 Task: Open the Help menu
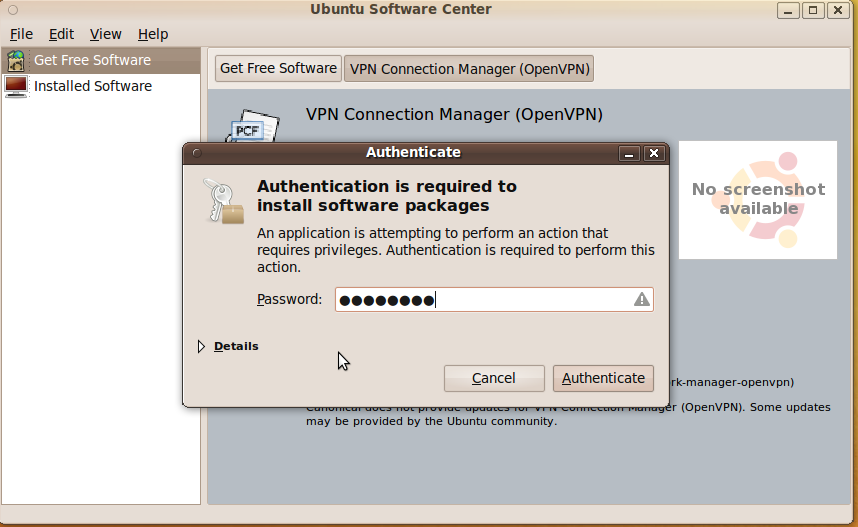[x=153, y=34]
